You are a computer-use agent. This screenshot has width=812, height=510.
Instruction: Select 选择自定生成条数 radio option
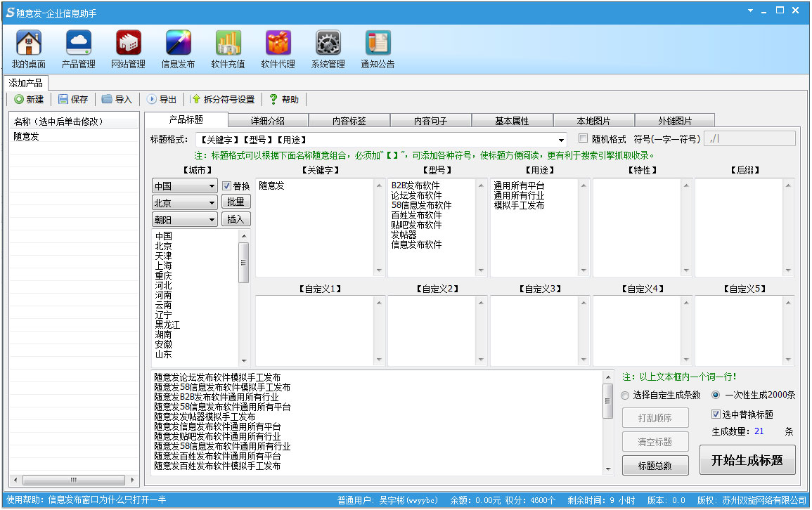click(x=626, y=395)
